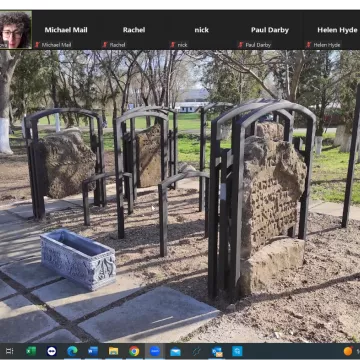Click the orange tray icon
The image size is (360, 360).
point(348,351)
